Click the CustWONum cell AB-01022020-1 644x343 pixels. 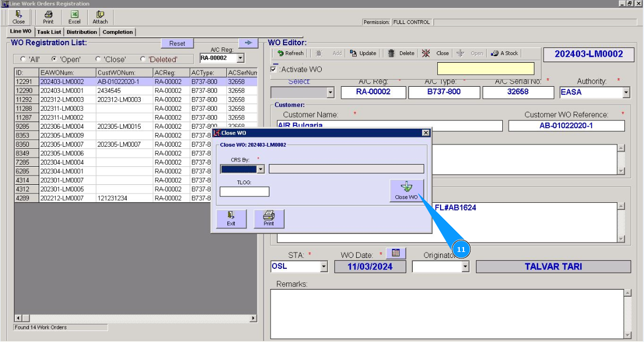[x=124, y=82]
